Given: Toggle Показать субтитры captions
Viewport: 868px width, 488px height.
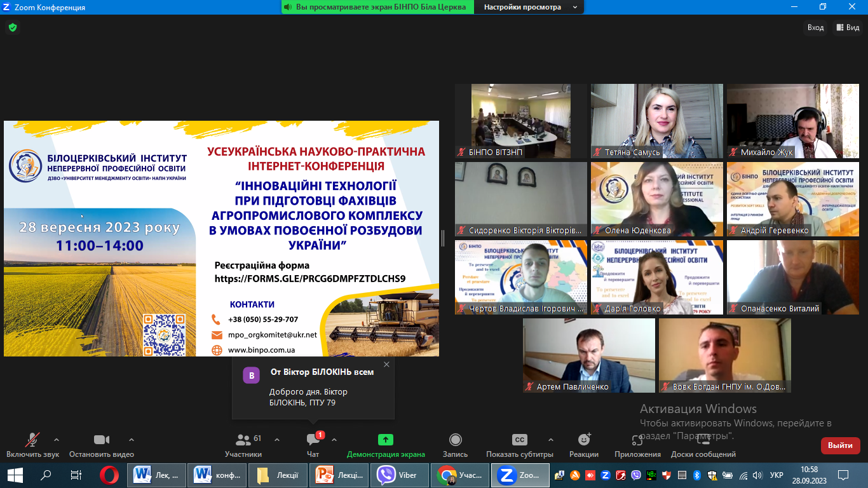Looking at the screenshot, I should [519, 440].
